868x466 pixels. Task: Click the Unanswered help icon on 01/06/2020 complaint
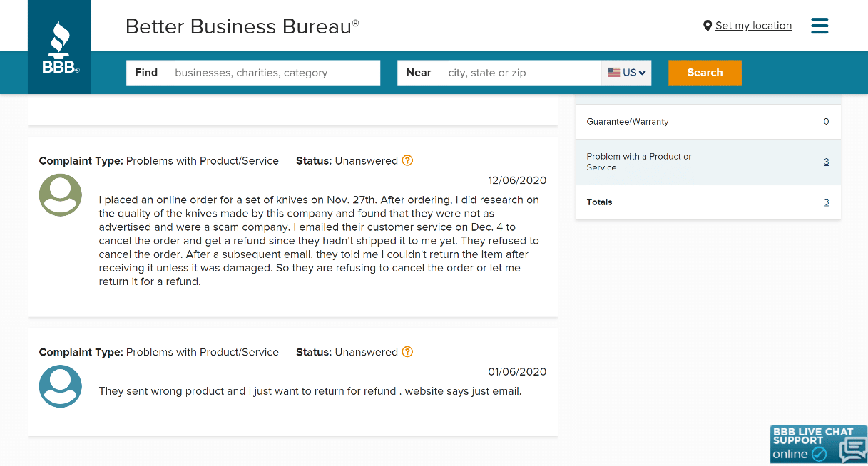(407, 351)
